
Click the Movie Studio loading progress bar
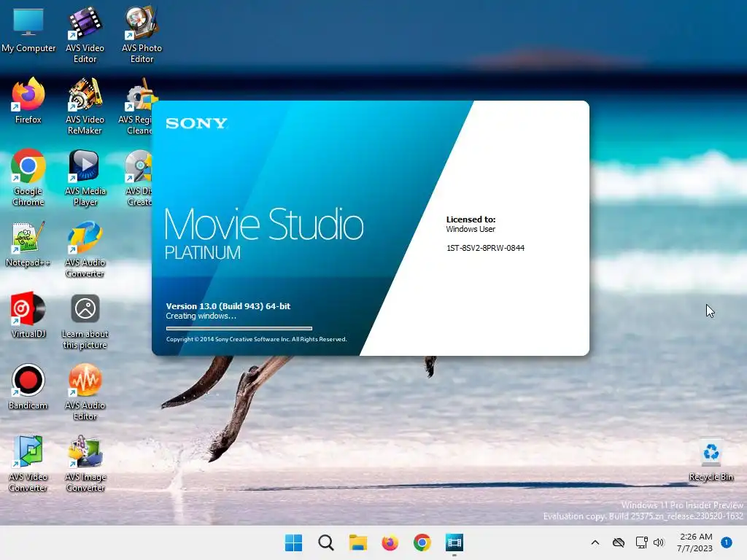tap(239, 328)
